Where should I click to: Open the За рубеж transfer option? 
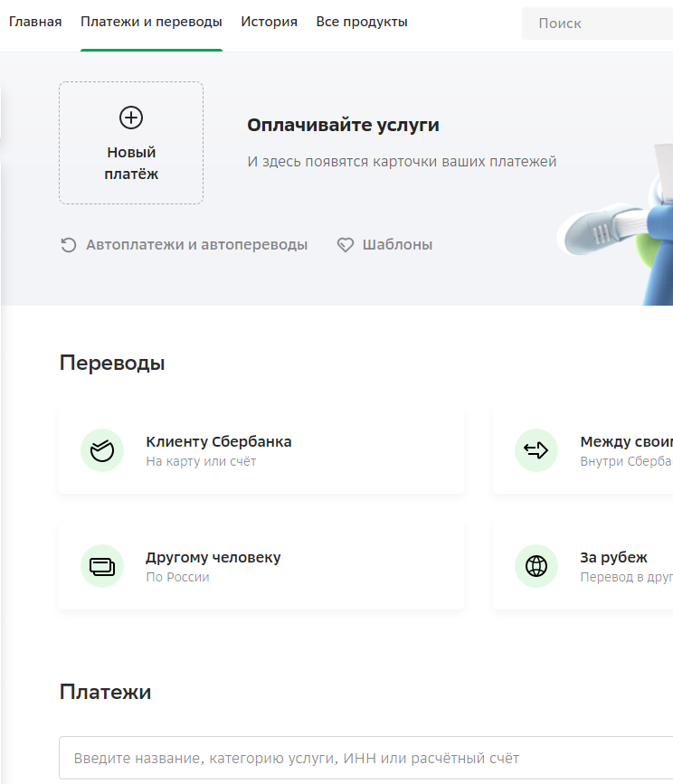click(583, 566)
